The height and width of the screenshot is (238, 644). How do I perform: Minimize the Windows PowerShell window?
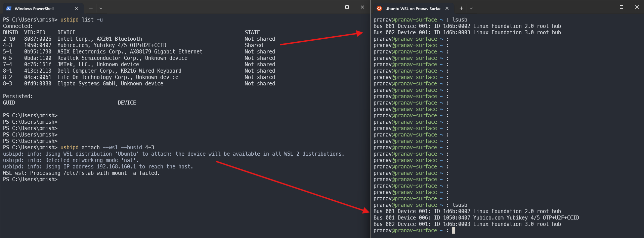tap(332, 7)
